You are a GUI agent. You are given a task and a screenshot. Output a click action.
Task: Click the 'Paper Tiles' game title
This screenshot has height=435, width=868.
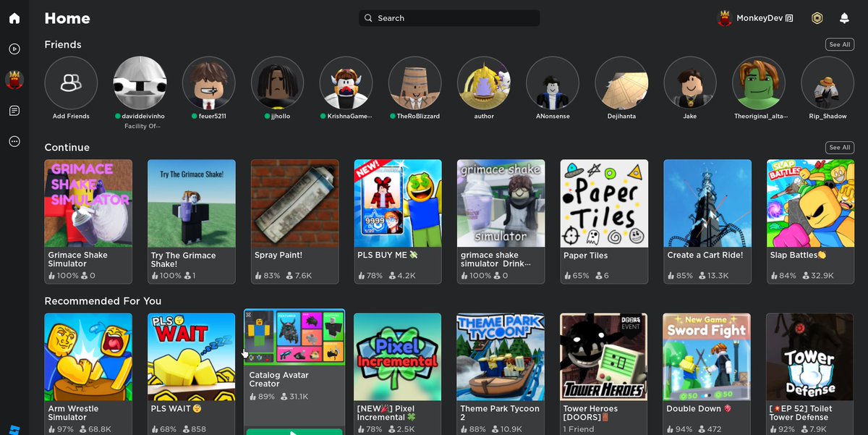click(x=586, y=255)
